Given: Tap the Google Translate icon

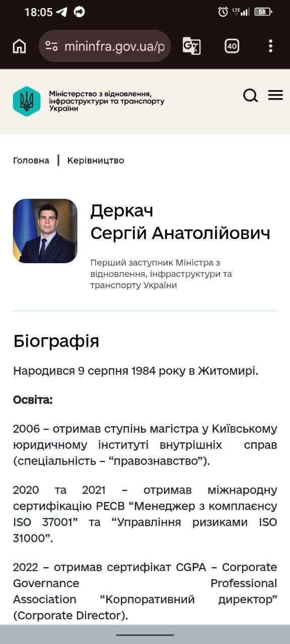Looking at the screenshot, I should pos(191,46).
